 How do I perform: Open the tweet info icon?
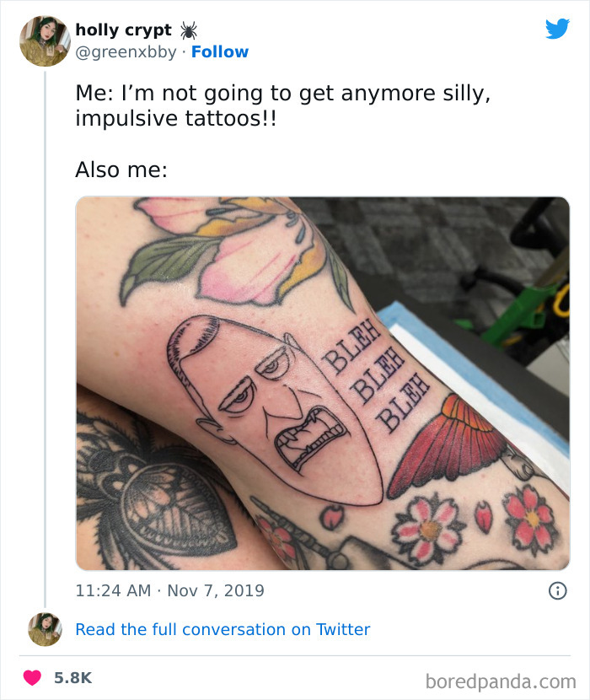pos(557,590)
